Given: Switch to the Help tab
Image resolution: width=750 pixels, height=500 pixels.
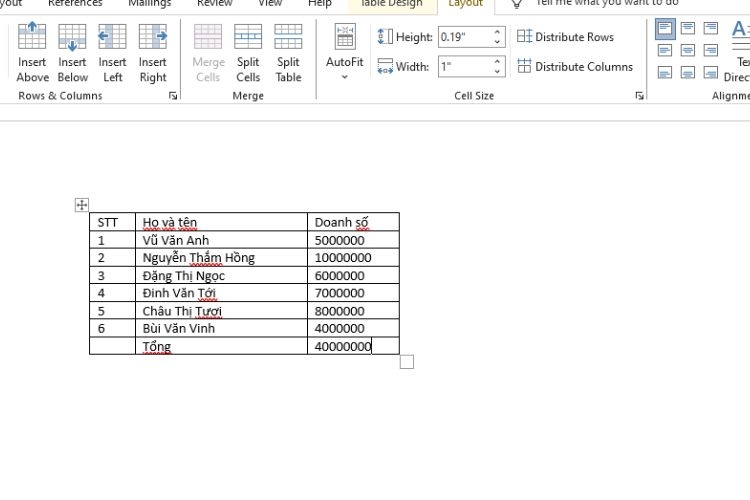Looking at the screenshot, I should (x=320, y=3).
